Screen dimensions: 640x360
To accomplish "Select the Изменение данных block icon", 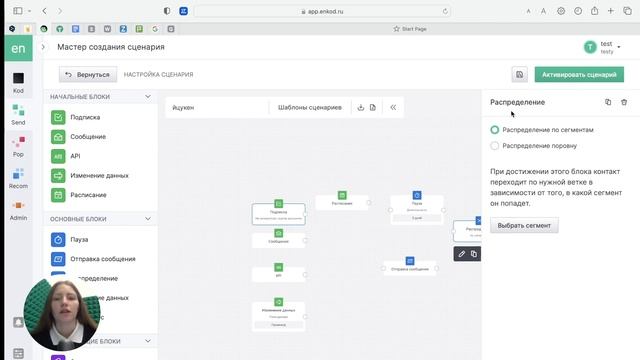I will (58, 176).
